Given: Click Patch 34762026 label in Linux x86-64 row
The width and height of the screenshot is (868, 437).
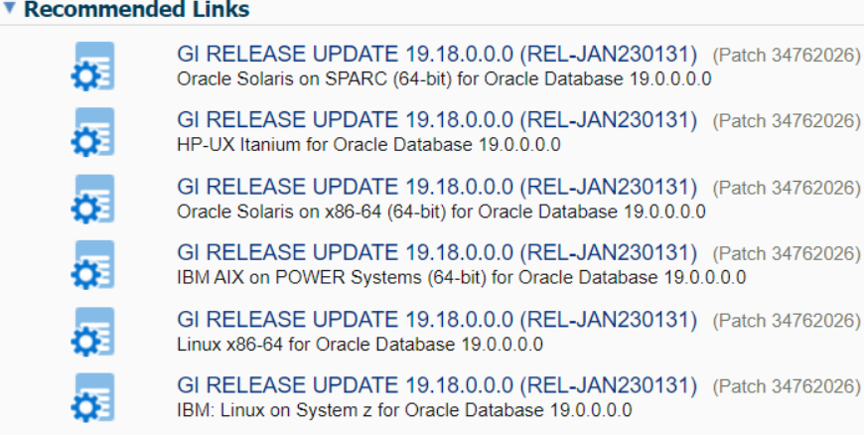Looking at the screenshot, I should coord(787,321).
